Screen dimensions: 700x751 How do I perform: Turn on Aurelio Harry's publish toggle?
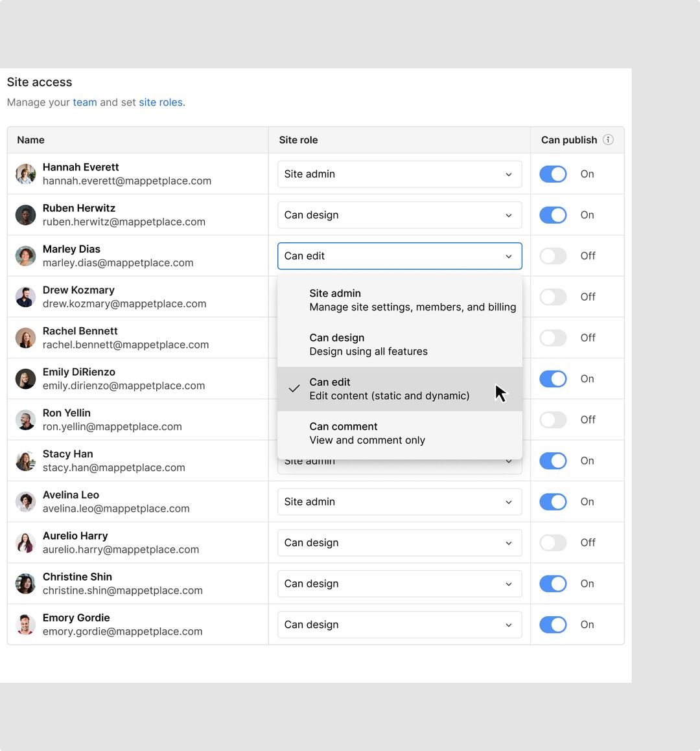(552, 542)
